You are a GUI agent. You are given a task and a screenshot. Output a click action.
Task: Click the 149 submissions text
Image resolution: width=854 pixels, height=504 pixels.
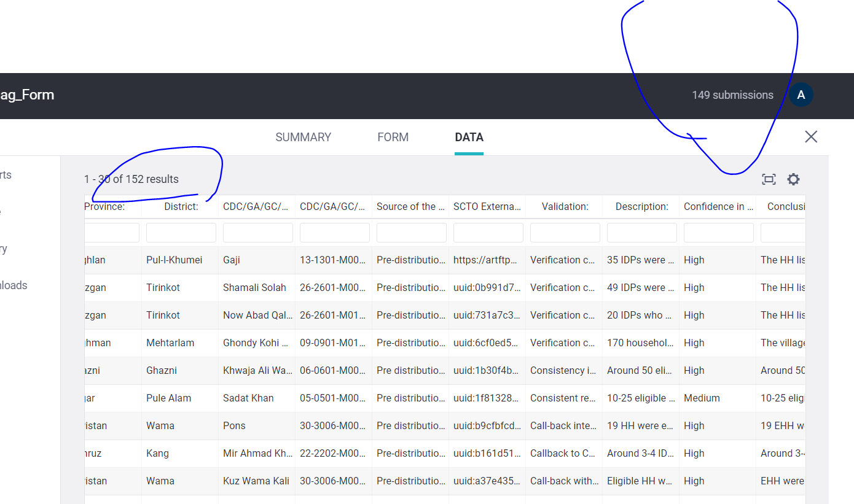click(732, 95)
